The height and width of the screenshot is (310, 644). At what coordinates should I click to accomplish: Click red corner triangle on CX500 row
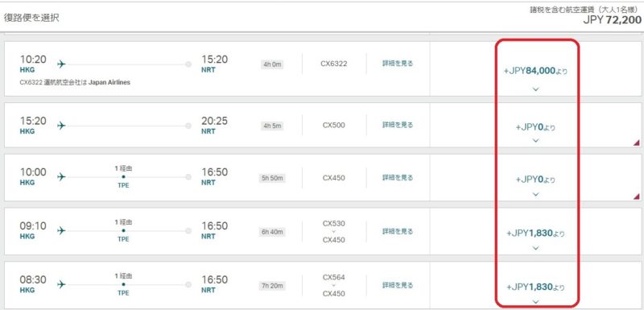point(636,143)
